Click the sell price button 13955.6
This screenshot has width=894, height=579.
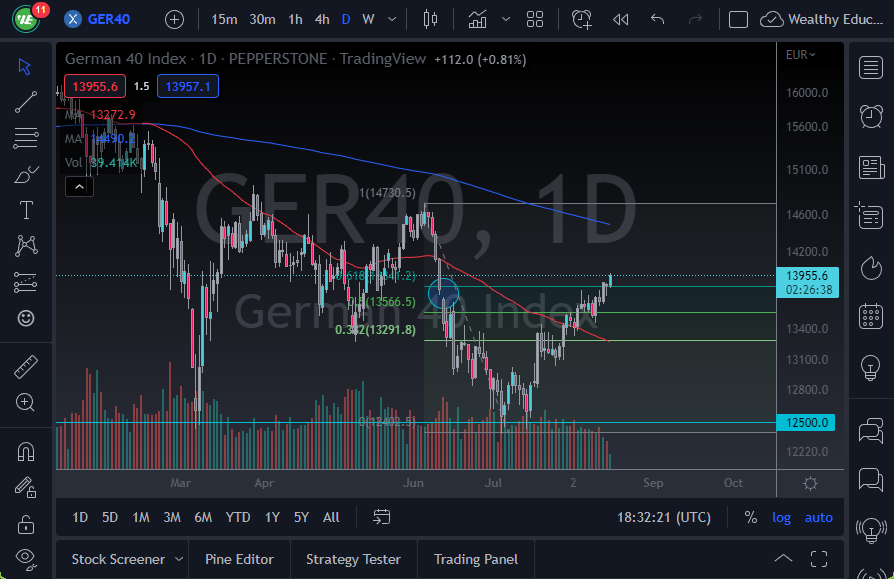(95, 86)
